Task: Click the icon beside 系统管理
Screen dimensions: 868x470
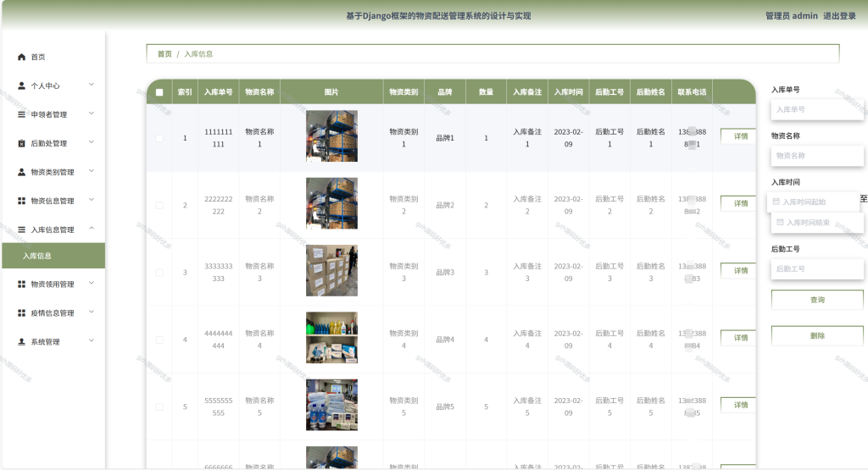Action: [x=21, y=342]
